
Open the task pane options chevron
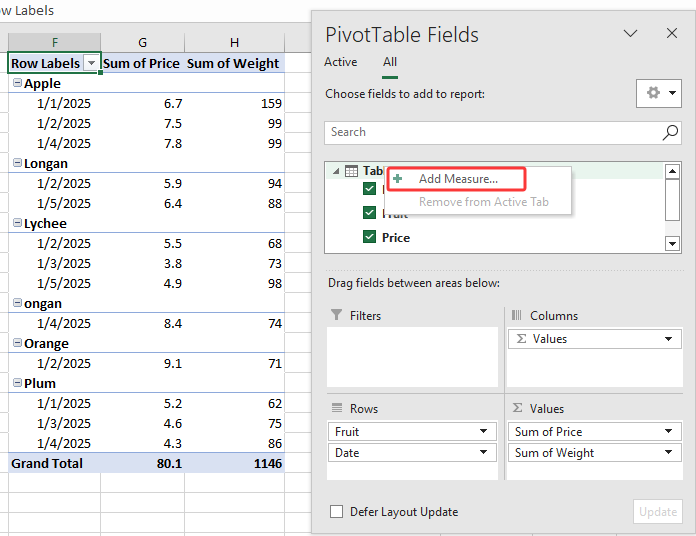(x=630, y=34)
